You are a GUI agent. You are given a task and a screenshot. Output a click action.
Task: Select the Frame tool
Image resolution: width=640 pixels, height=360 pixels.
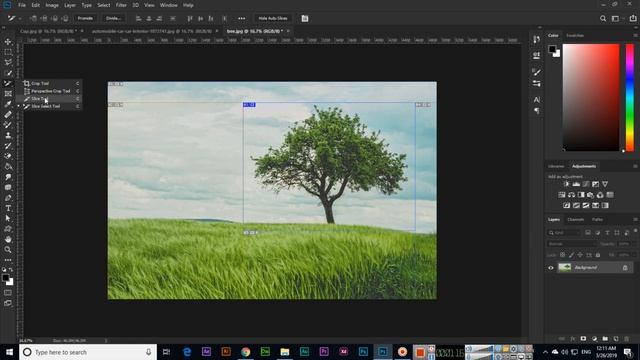click(8, 94)
